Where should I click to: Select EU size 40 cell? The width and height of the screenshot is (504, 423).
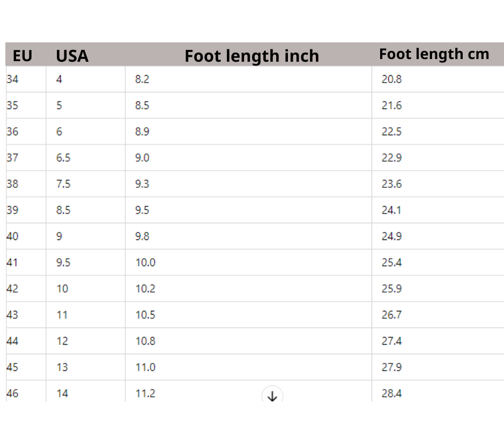tap(26, 236)
